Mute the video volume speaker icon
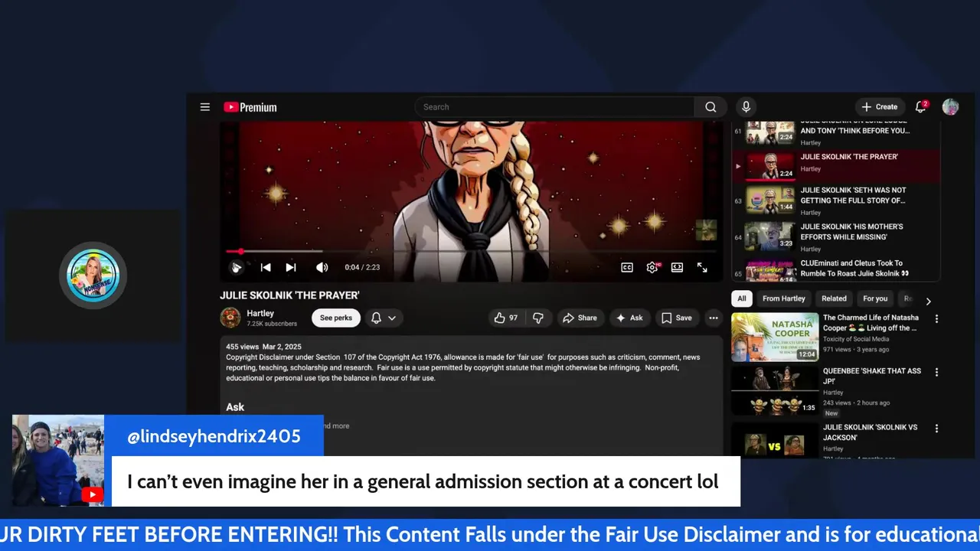Viewport: 980px width, 551px height. point(322,267)
